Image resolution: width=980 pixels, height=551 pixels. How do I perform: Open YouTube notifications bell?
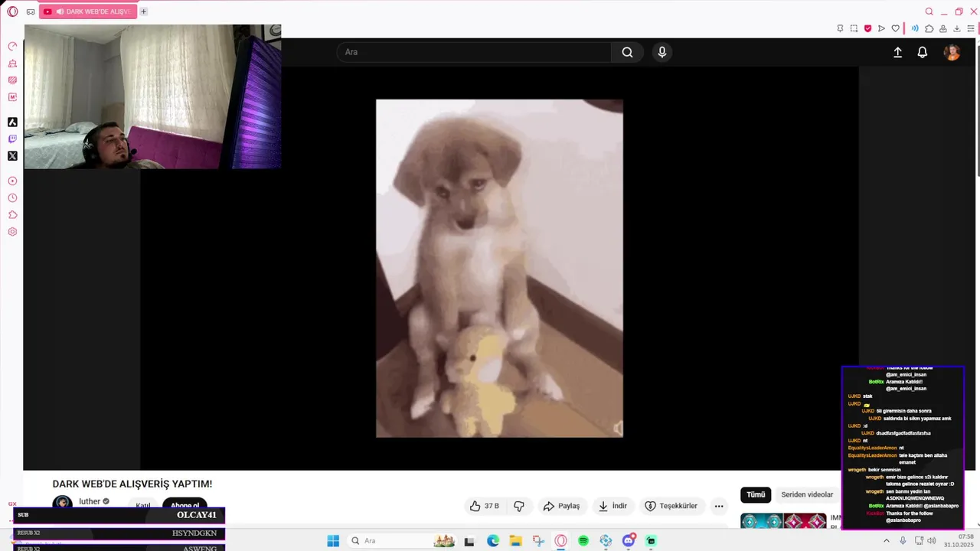923,52
